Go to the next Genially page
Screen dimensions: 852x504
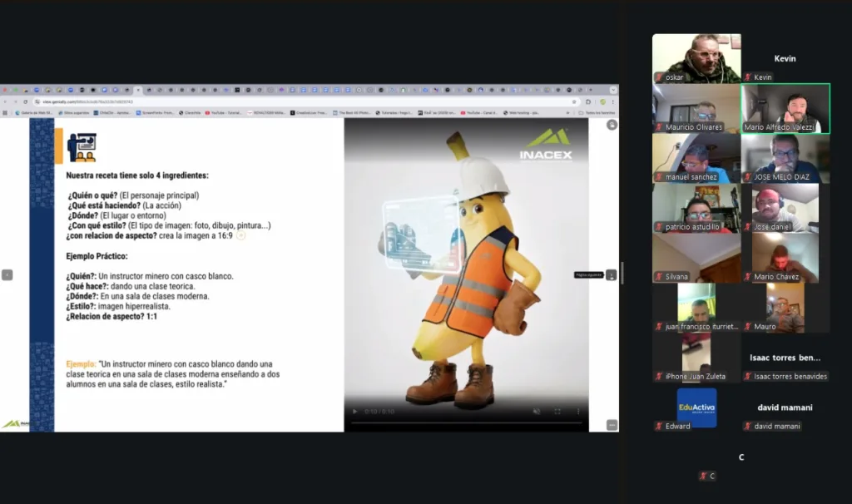(x=612, y=274)
